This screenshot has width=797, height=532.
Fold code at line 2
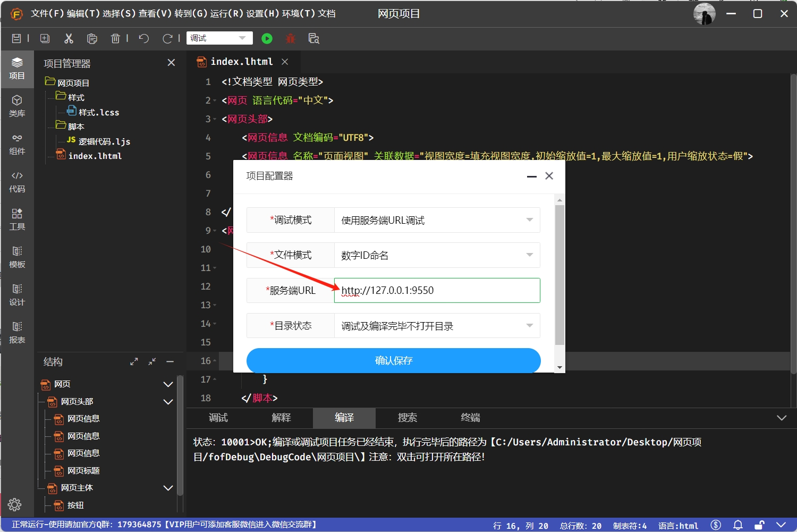point(215,100)
